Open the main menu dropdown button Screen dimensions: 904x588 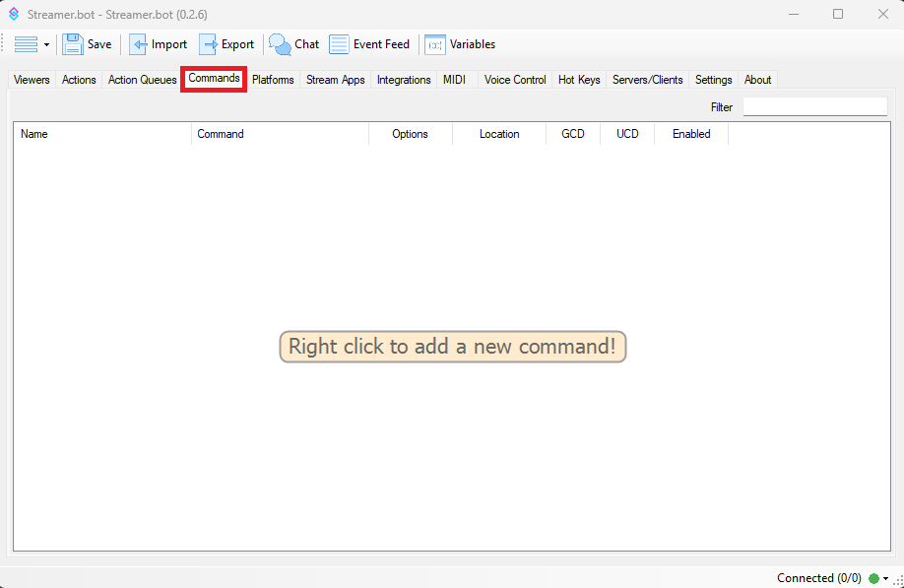pos(32,44)
